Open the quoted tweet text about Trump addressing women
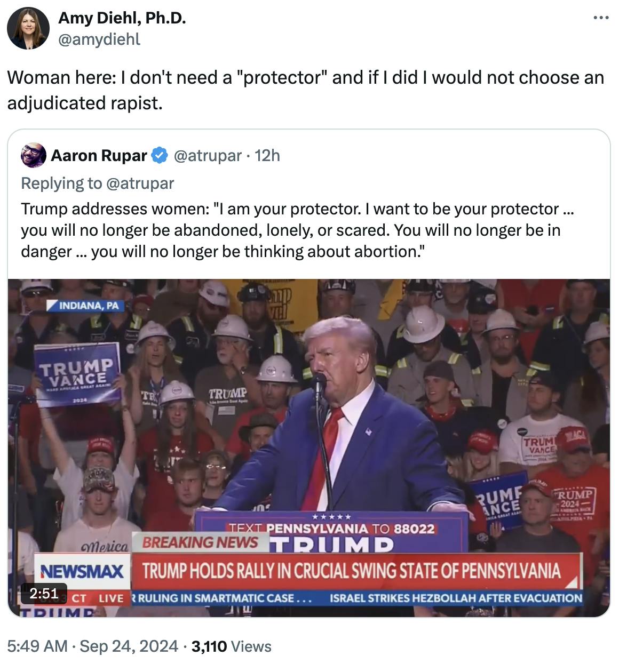Viewport: 619px width, 672px height. 297,230
